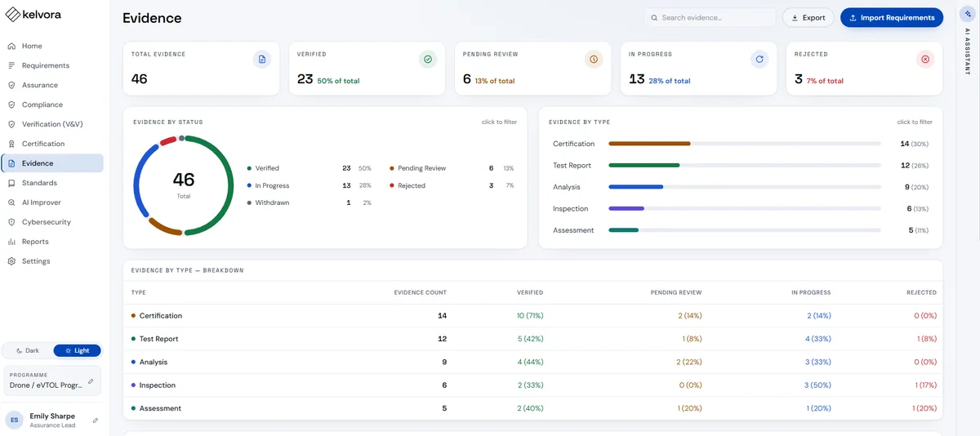Click the 1 (17%) rejected cell
This screenshot has width=980, height=436.
(x=926, y=385)
